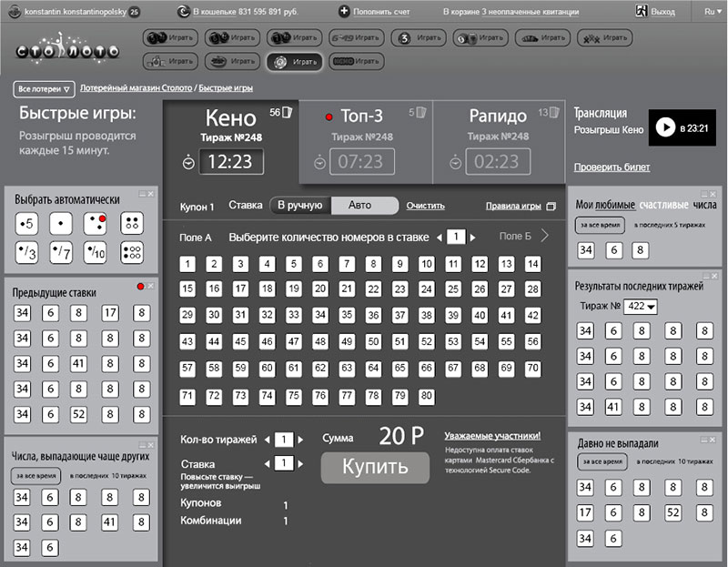Viewport: 728px width, 567px height.
Task: Open the Ru language selector
Action: (x=710, y=11)
